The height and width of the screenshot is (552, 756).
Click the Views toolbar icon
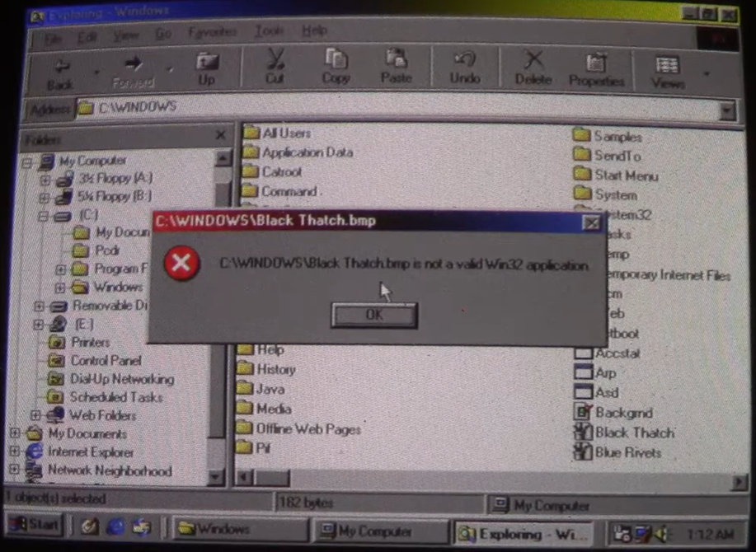(x=668, y=65)
